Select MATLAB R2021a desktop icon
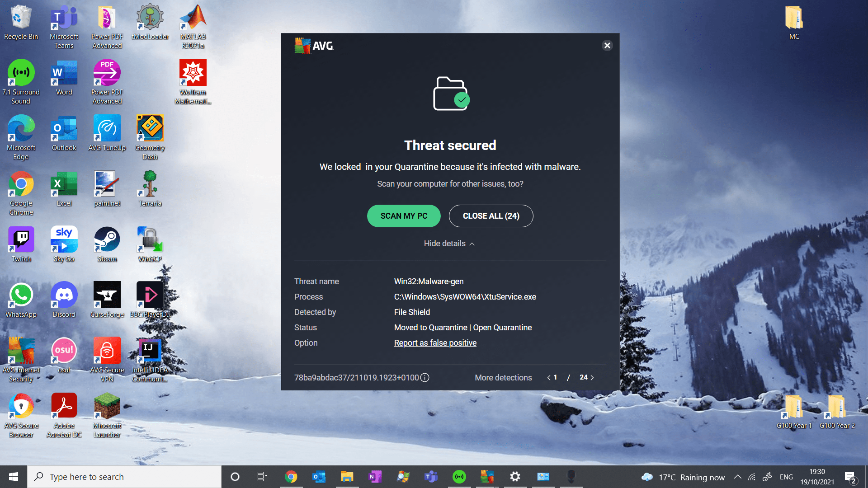The height and width of the screenshot is (488, 868). click(193, 27)
